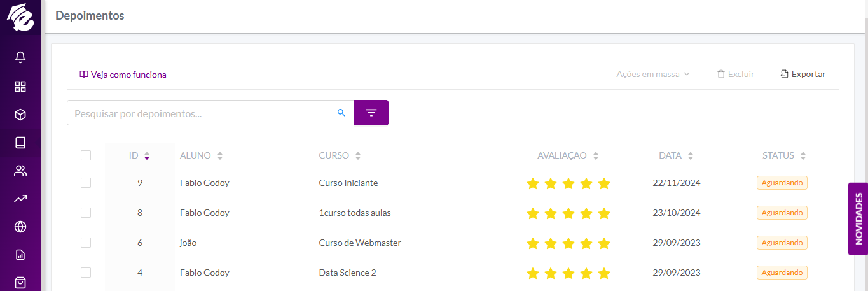Click third star in Data Science 2 row
This screenshot has width=868, height=291.
pos(568,273)
